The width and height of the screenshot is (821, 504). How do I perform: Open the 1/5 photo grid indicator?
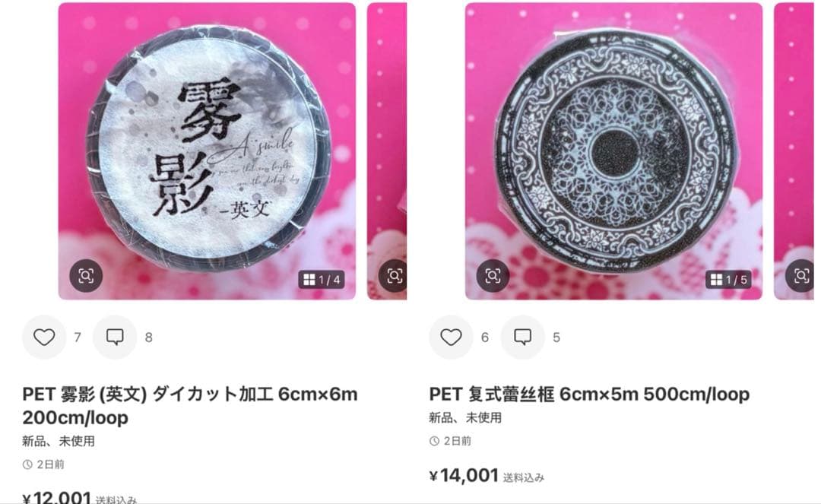tap(729, 280)
